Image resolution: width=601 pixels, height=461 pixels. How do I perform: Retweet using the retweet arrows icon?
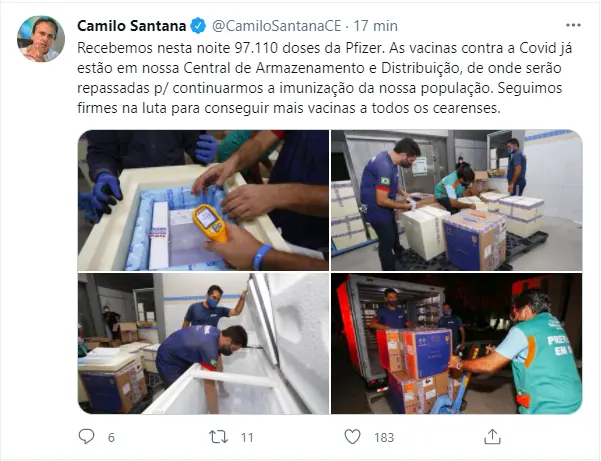(x=218, y=437)
